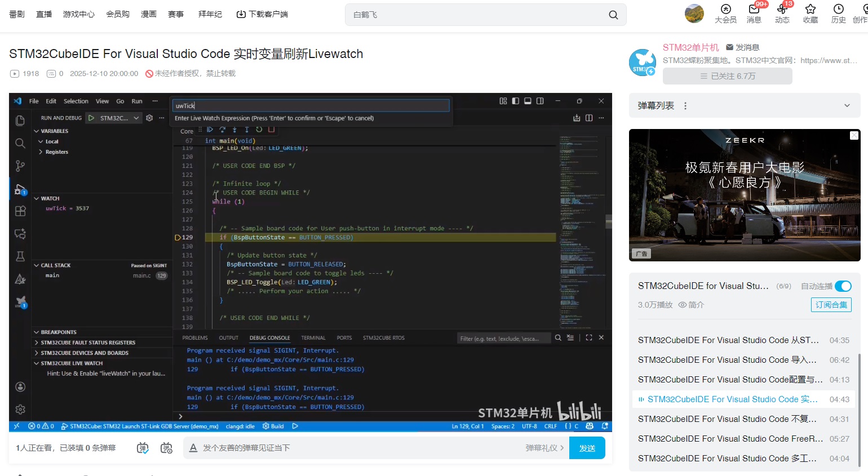Toggle the bottom panel layout icon in VS Code
The width and height of the screenshot is (868, 476).
point(528,101)
